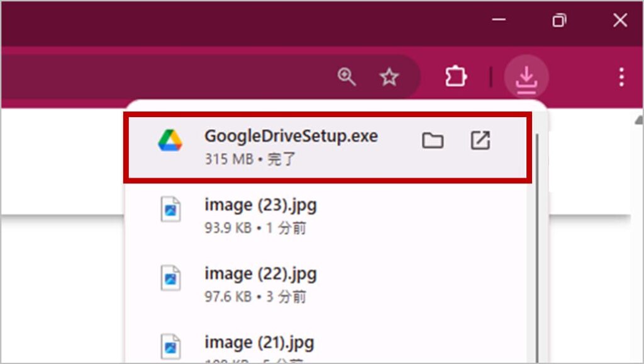644x364 pixels.
Task: Open the Extensions puzzle icon
Action: [455, 77]
